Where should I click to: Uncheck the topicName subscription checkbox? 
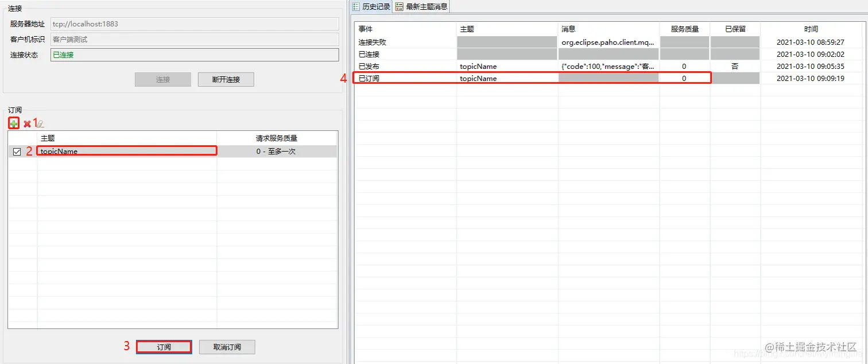tap(17, 152)
